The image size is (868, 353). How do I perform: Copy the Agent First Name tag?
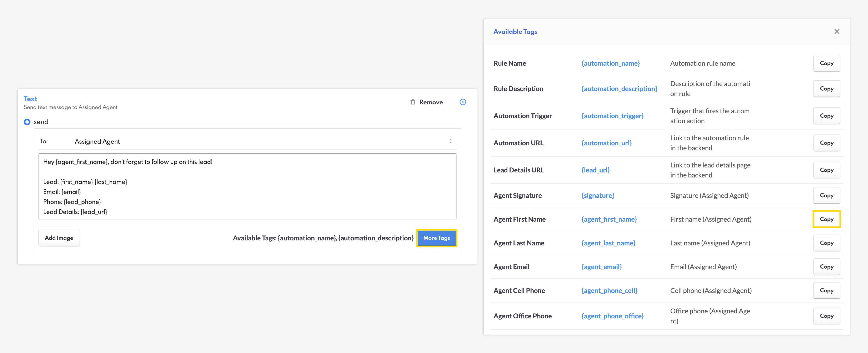[x=827, y=219]
